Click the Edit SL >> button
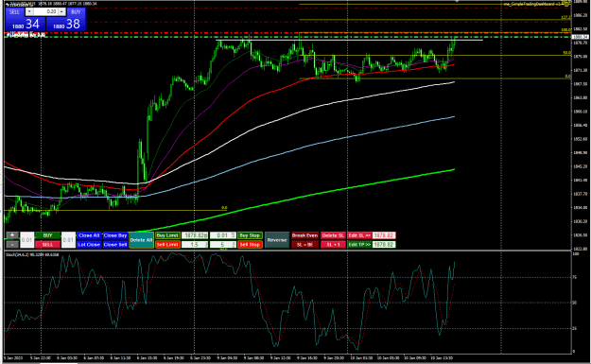 pos(359,235)
